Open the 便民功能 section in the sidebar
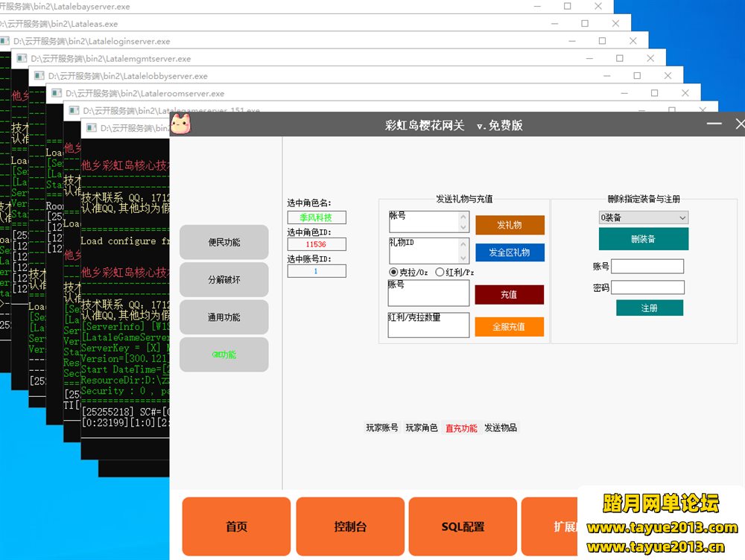The width and height of the screenshot is (745, 560). (x=223, y=242)
